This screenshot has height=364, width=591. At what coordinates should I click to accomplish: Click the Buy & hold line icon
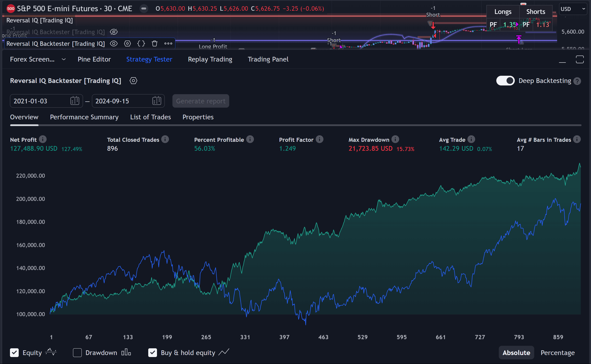point(224,352)
